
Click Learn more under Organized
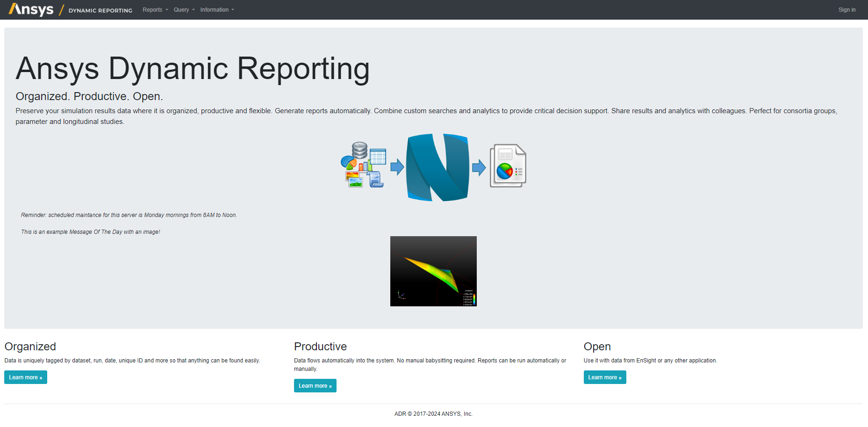coord(26,377)
